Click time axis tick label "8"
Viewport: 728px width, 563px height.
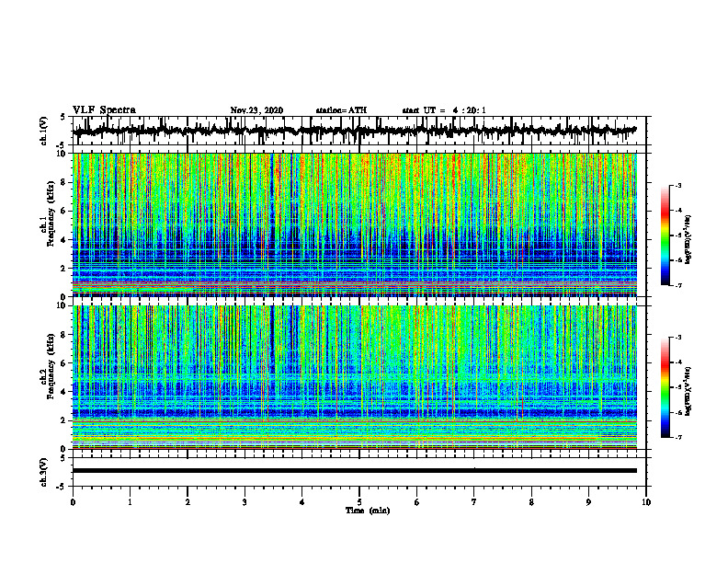(531, 502)
